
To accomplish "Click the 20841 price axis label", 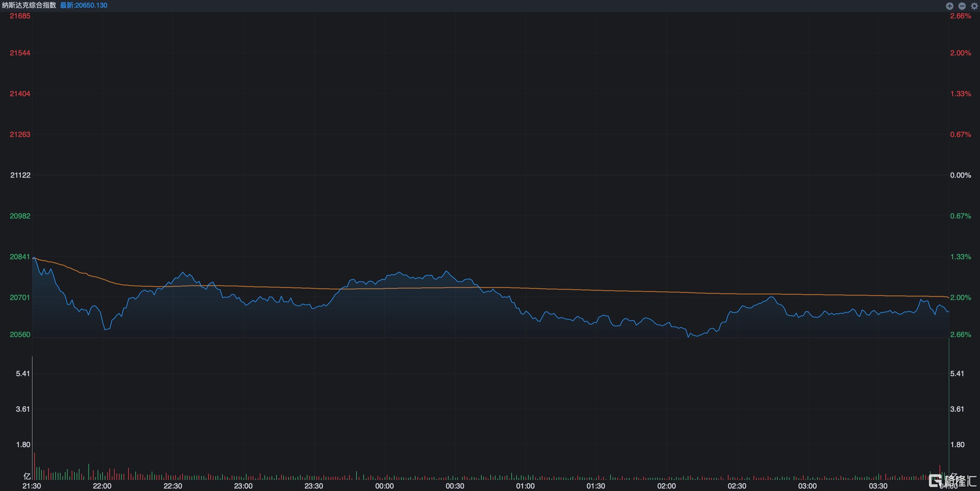I will [x=20, y=257].
